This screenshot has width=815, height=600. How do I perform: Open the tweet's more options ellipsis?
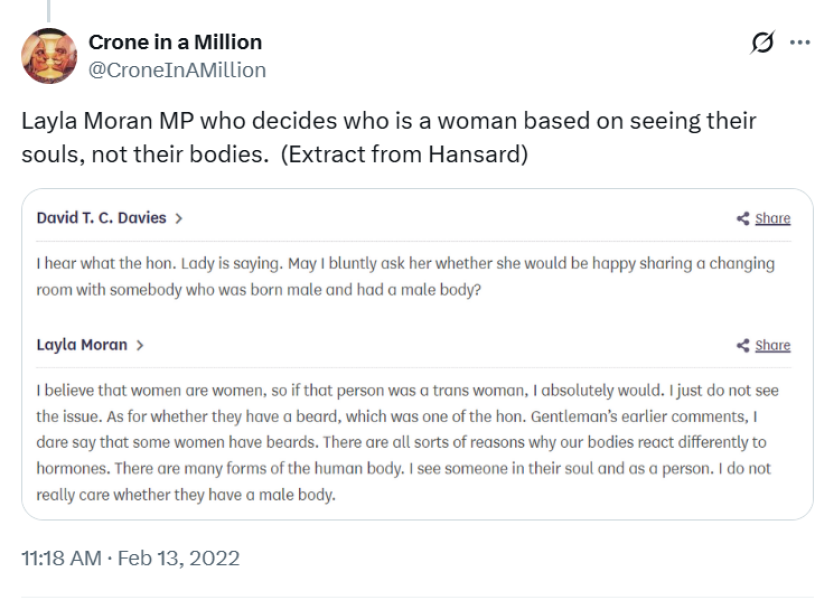[800, 43]
